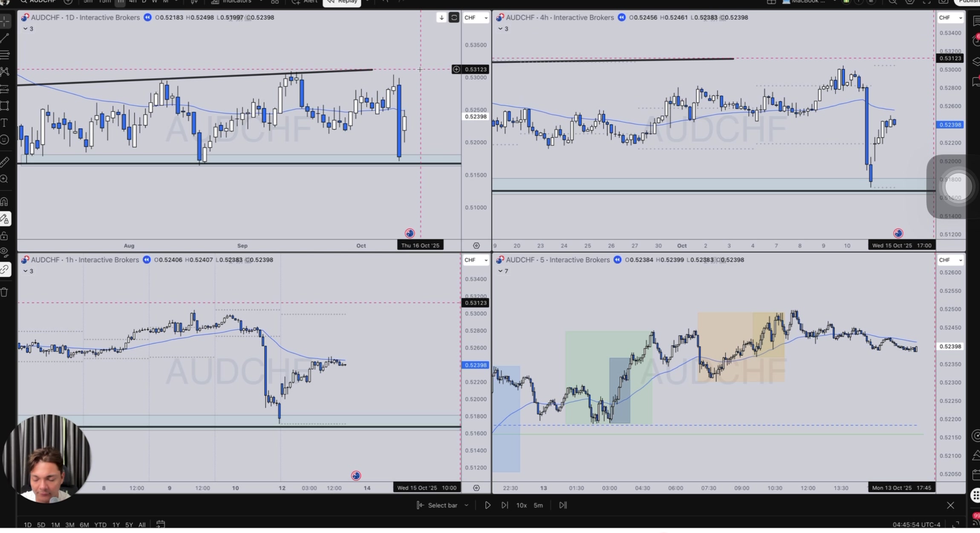
Task: Click the 10x replay speed control
Action: (521, 505)
